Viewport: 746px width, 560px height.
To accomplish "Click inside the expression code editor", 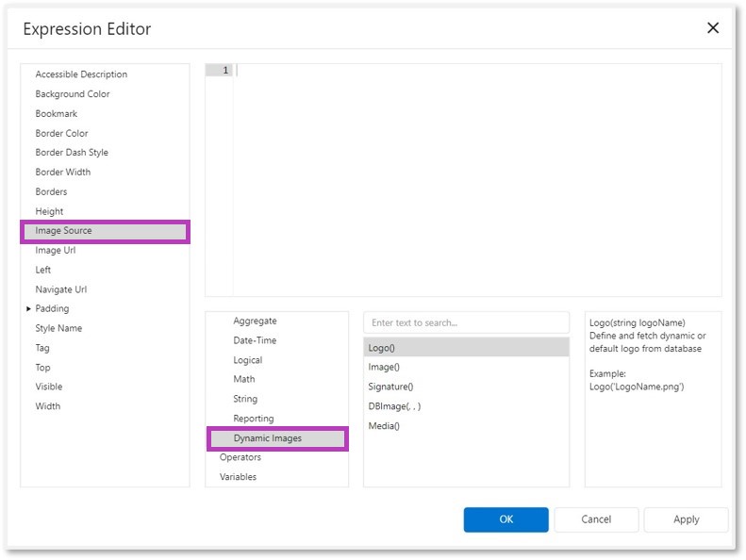I will point(476,179).
